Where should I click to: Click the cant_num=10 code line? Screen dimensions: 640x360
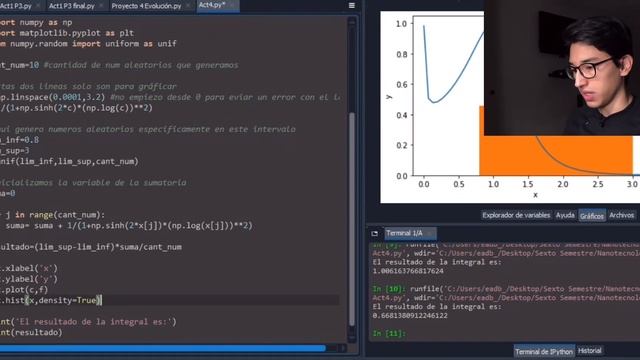point(20,65)
